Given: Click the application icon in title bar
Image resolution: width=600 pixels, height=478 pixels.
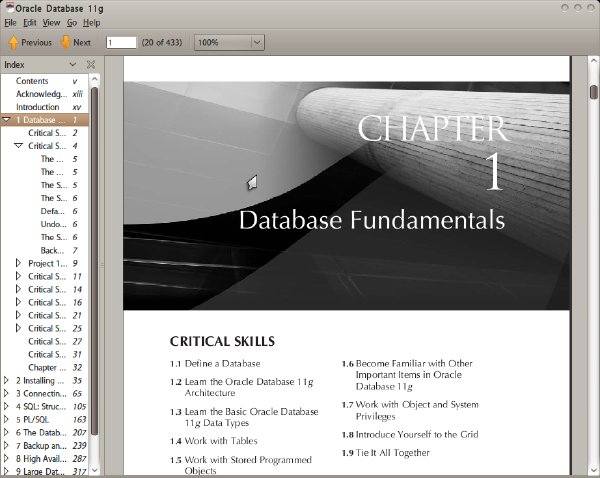Looking at the screenshot, I should click(x=10, y=7).
